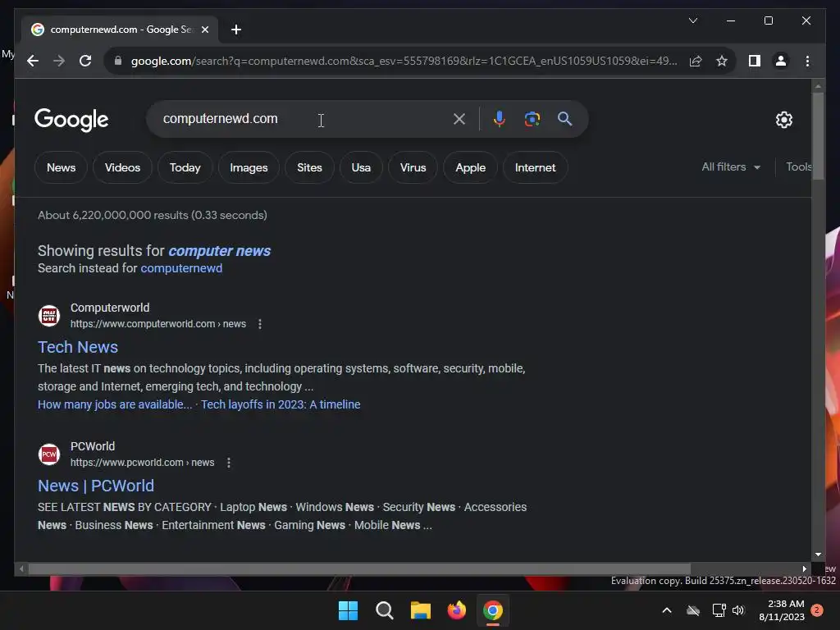Image resolution: width=840 pixels, height=630 pixels.
Task: Click Chrome icon in taskbar
Action: pyautogui.click(x=493, y=610)
